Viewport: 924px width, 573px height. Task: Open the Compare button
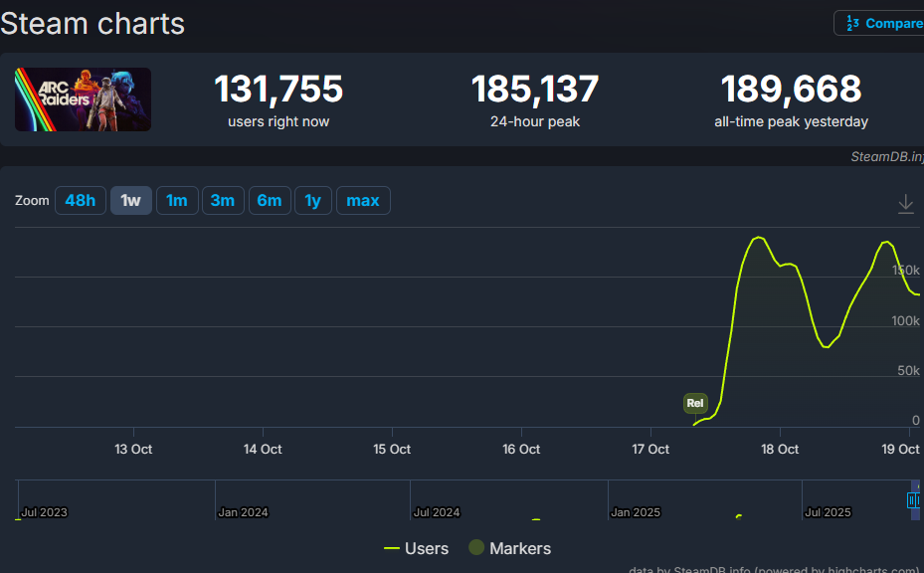(879, 23)
